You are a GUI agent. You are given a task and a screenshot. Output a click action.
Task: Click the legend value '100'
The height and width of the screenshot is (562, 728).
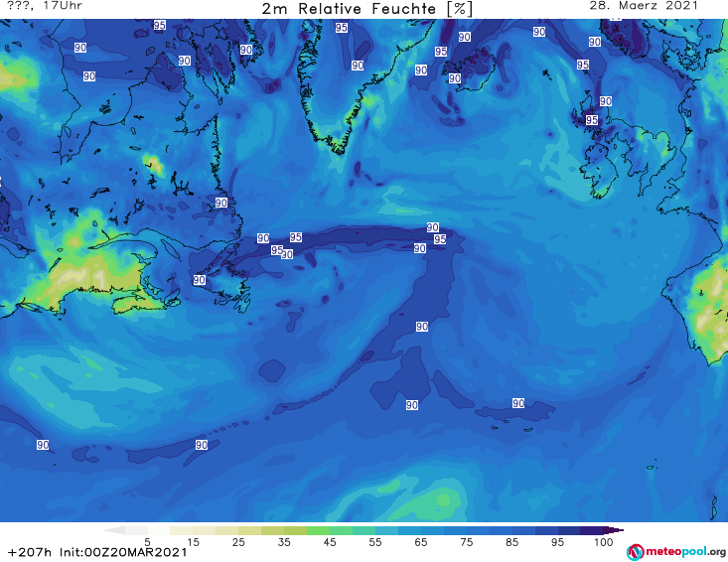tap(604, 542)
